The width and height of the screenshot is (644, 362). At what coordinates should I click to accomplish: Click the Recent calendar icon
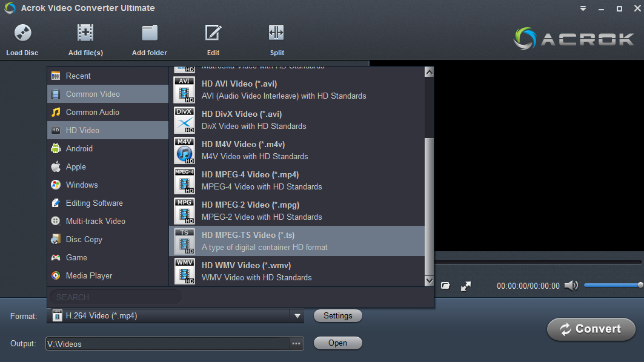(56, 76)
